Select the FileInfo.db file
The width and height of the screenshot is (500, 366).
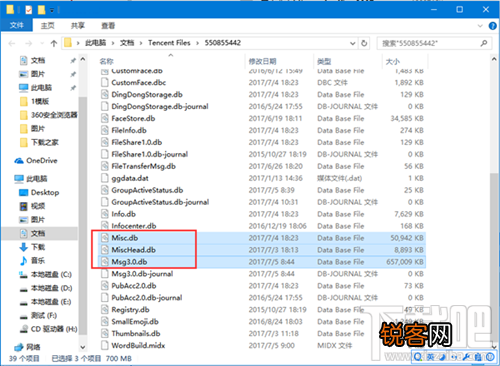tap(129, 130)
